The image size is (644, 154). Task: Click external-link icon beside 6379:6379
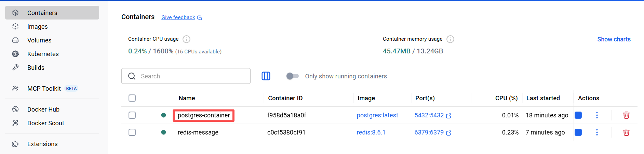tap(449, 133)
